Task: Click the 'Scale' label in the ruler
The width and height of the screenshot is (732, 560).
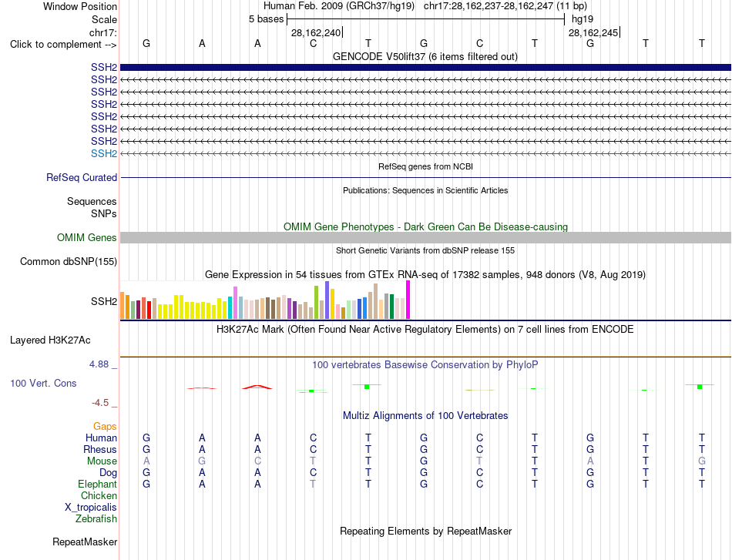Action: tap(104, 19)
